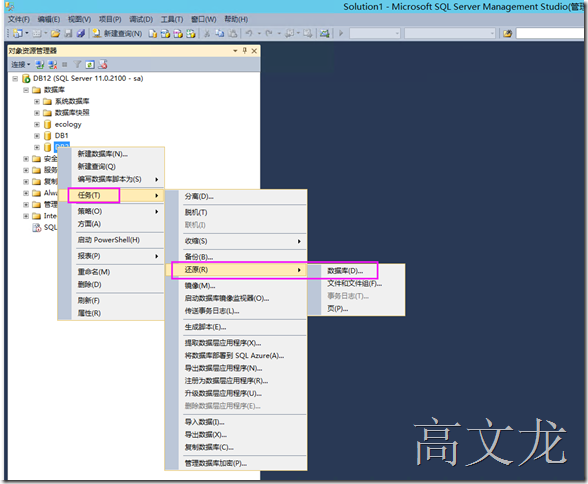Select the DB1 database in tree
Screen dimensions: 588x484
[62, 135]
